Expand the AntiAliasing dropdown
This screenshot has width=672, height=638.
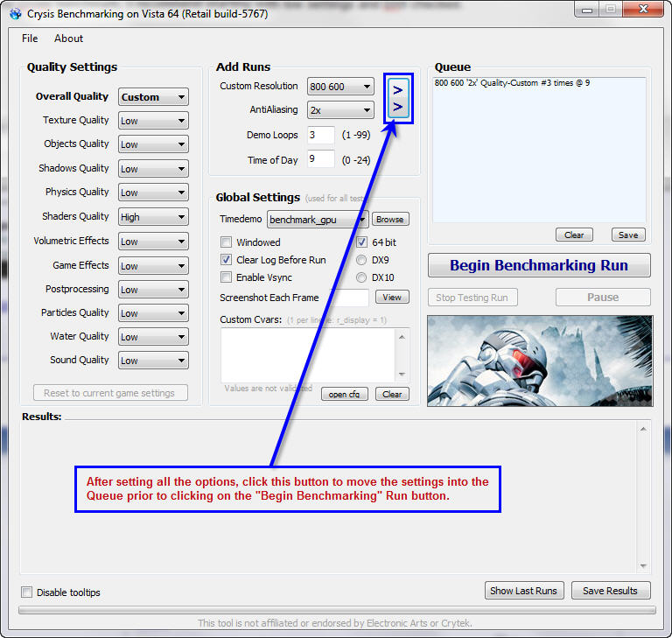click(x=340, y=110)
